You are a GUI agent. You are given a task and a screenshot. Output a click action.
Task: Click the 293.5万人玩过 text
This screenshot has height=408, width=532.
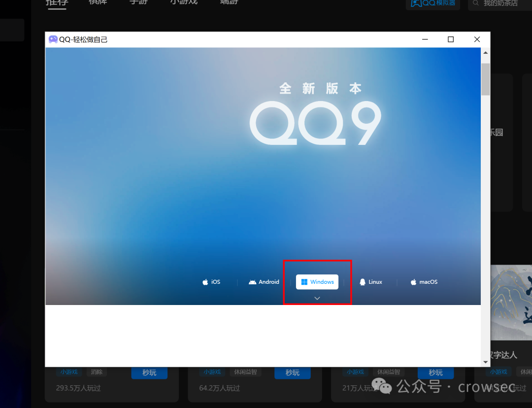coord(78,388)
